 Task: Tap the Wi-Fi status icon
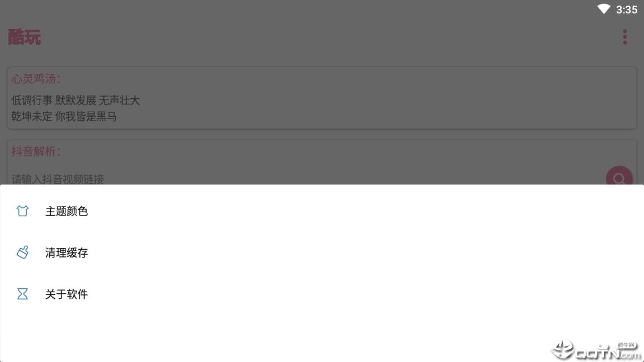(603, 9)
